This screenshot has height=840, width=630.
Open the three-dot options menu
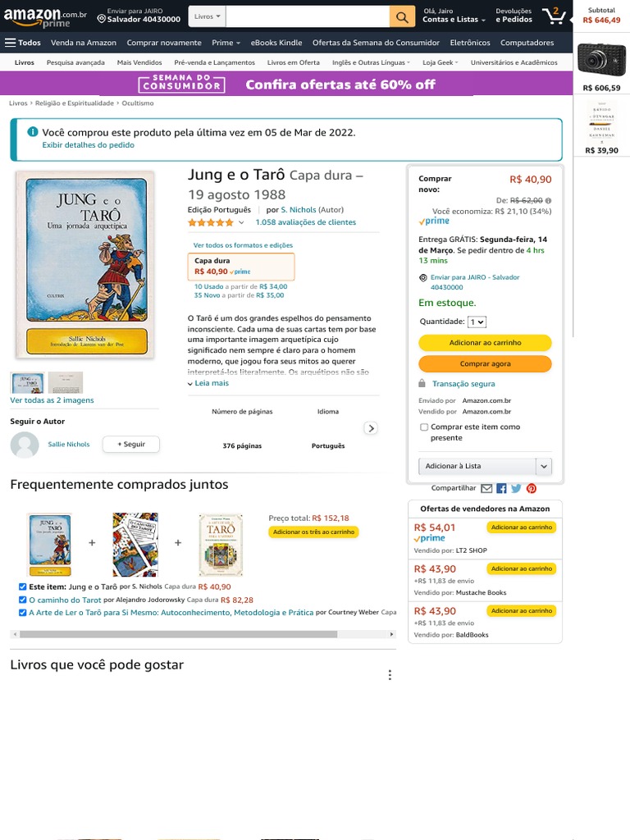(390, 675)
